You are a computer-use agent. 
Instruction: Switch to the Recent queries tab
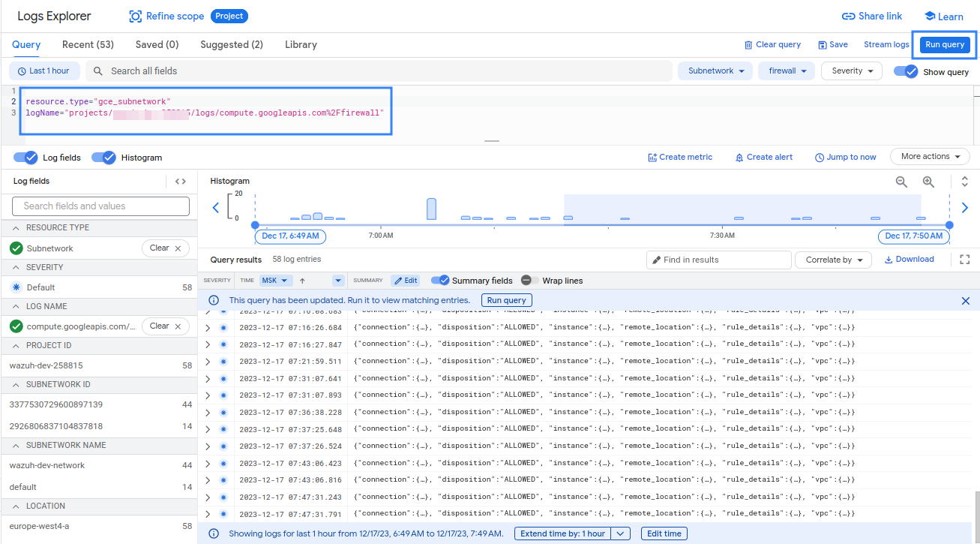87,44
